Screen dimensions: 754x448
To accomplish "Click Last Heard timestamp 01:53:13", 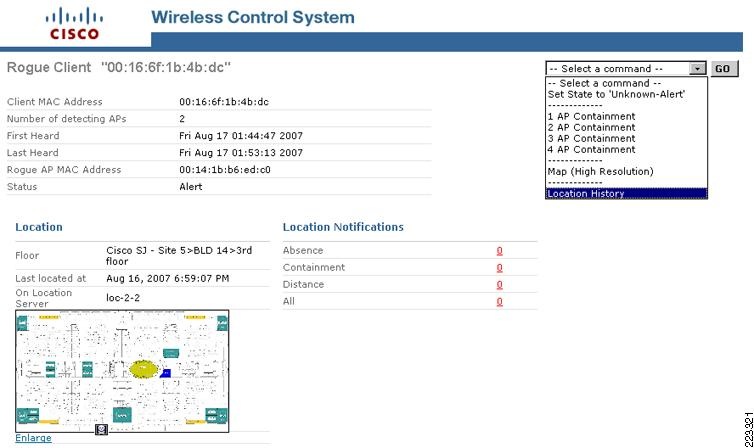I will point(241,153).
